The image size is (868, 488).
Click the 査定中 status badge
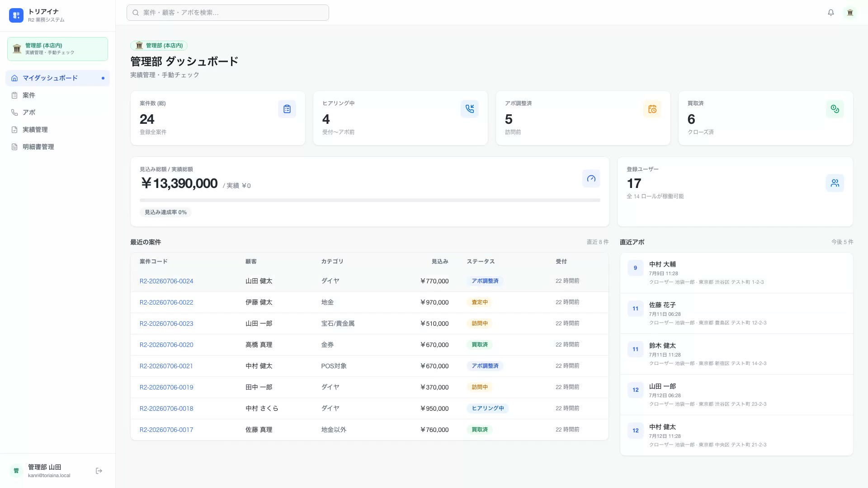479,302
